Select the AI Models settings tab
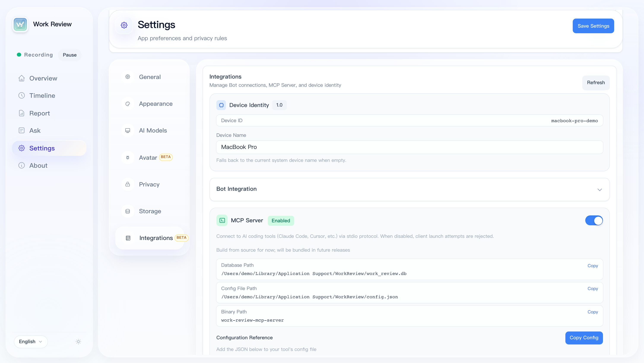Viewport: 644px width, 363px height. [149, 130]
